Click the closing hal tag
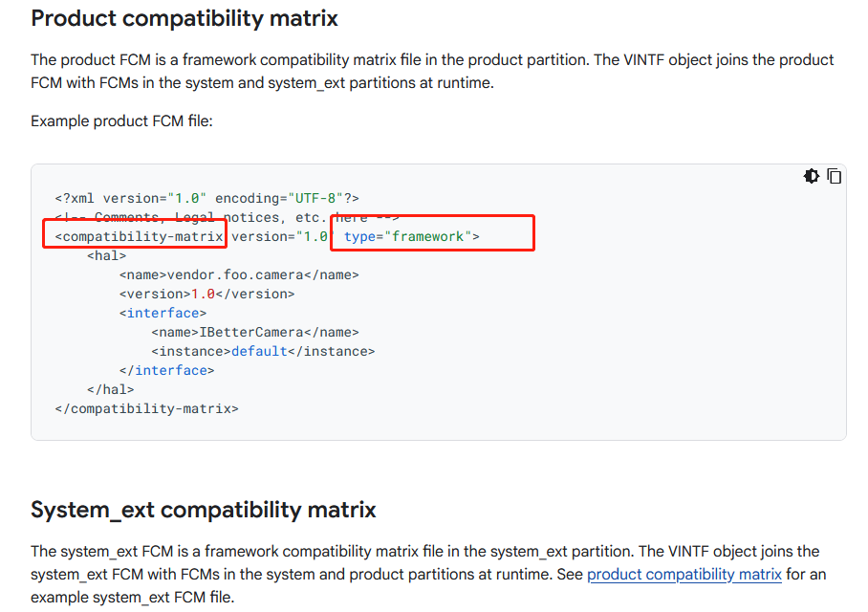Viewport: 868px width, 612px height. [x=111, y=389]
